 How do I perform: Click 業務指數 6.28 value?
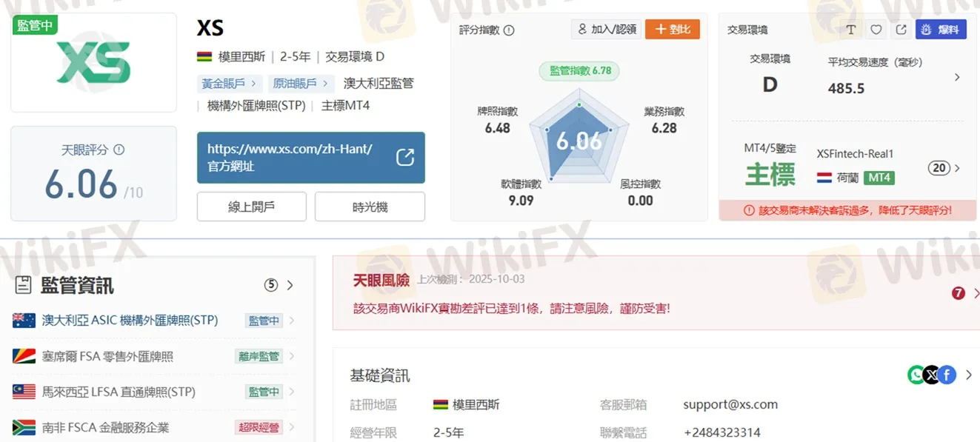(664, 128)
